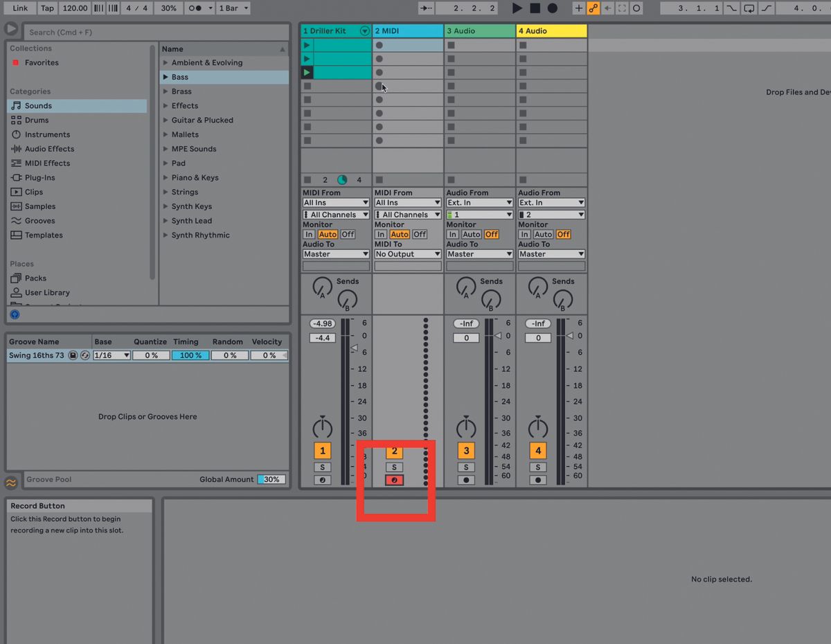
Task: Launch the third clip in Driller Kit track
Action: pyautogui.click(x=307, y=73)
